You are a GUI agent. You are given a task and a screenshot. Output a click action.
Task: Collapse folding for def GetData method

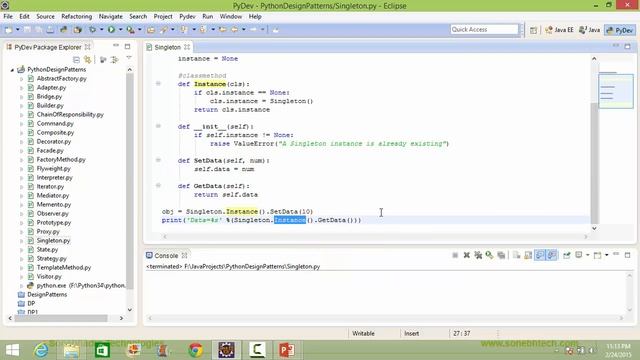click(158, 186)
